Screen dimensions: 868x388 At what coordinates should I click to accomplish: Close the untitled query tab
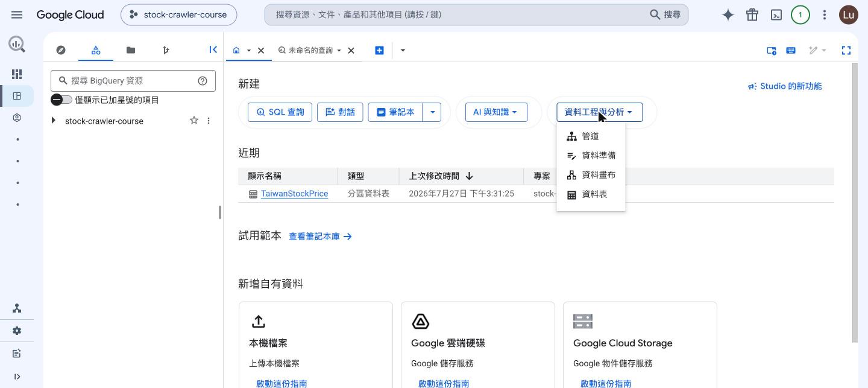pyautogui.click(x=351, y=51)
